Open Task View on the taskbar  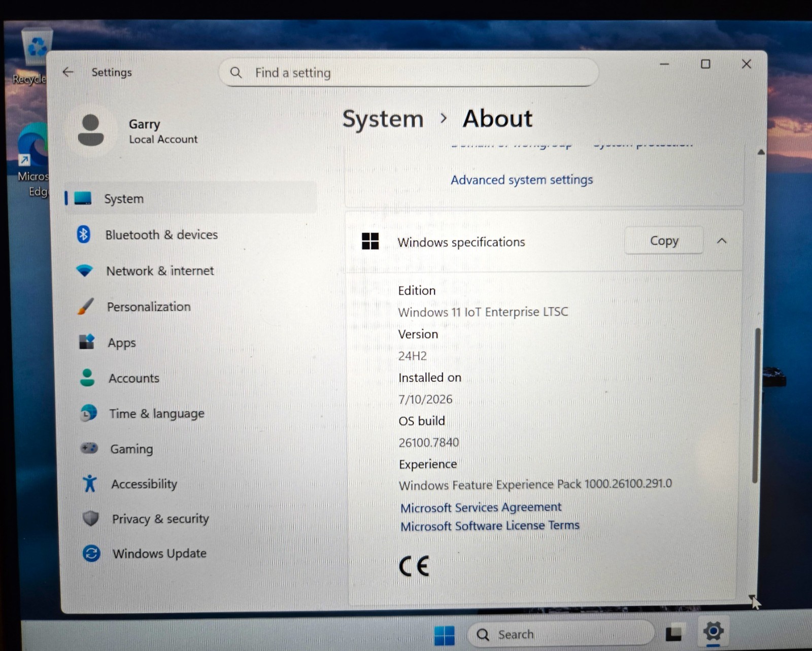[674, 632]
